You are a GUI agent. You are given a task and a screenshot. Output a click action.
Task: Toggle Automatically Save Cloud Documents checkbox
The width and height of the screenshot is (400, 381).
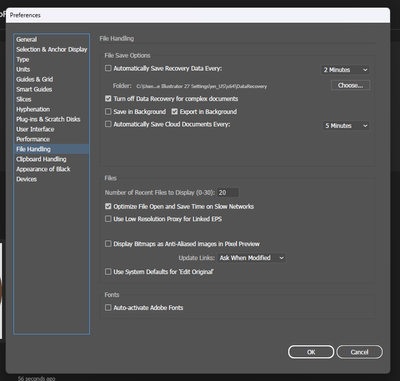point(108,124)
